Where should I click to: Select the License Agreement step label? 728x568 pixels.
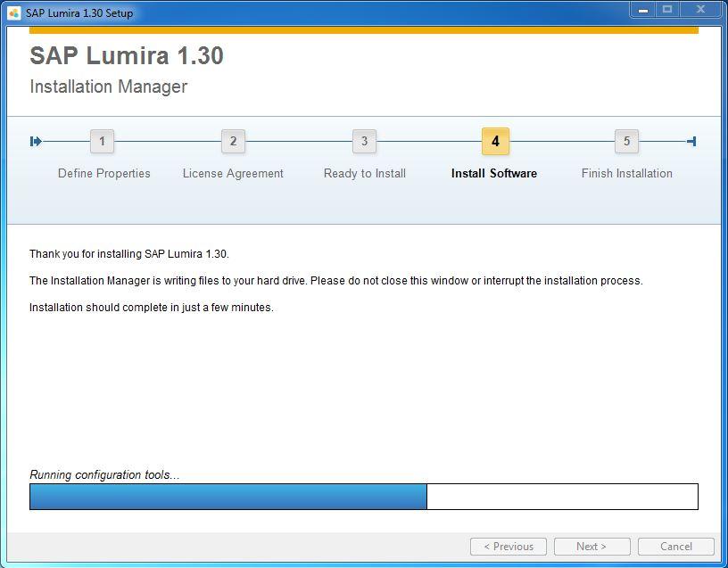tap(233, 174)
